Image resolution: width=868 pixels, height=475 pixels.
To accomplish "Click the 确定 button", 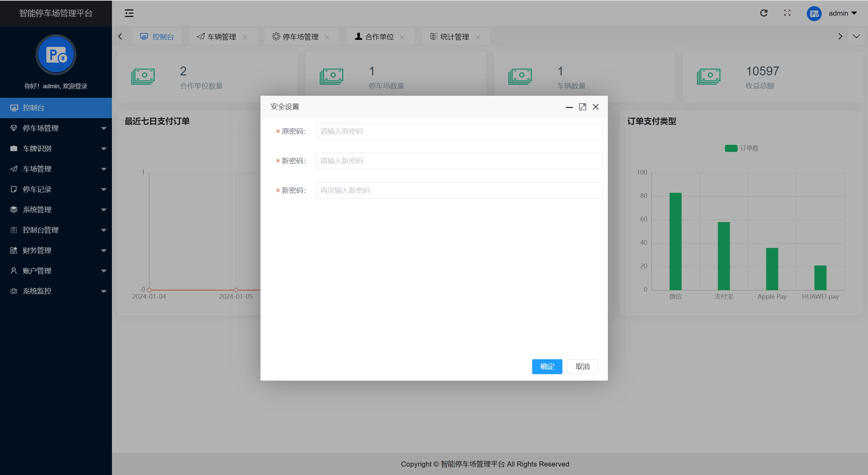I will click(x=547, y=366).
